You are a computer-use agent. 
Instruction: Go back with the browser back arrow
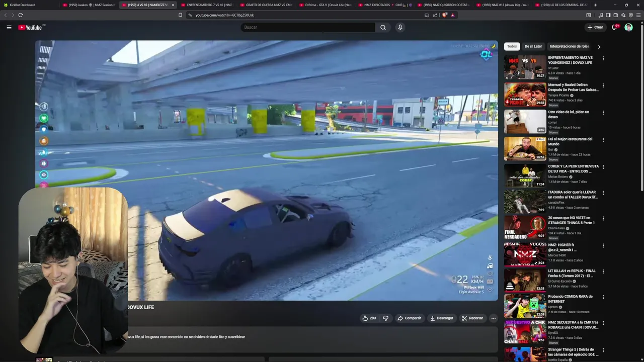[x=6, y=15]
